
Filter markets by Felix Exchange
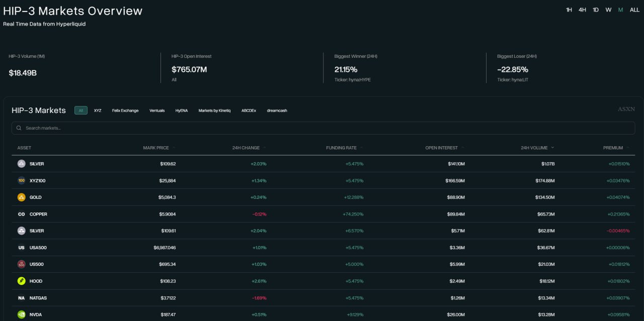pyautogui.click(x=125, y=111)
